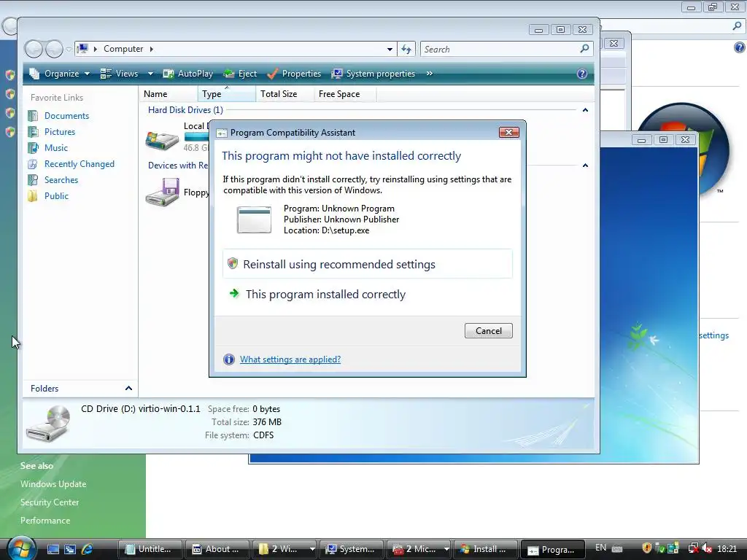Screen dimensions: 747x560
Task: Click the EN language indicator
Action: [601, 548]
